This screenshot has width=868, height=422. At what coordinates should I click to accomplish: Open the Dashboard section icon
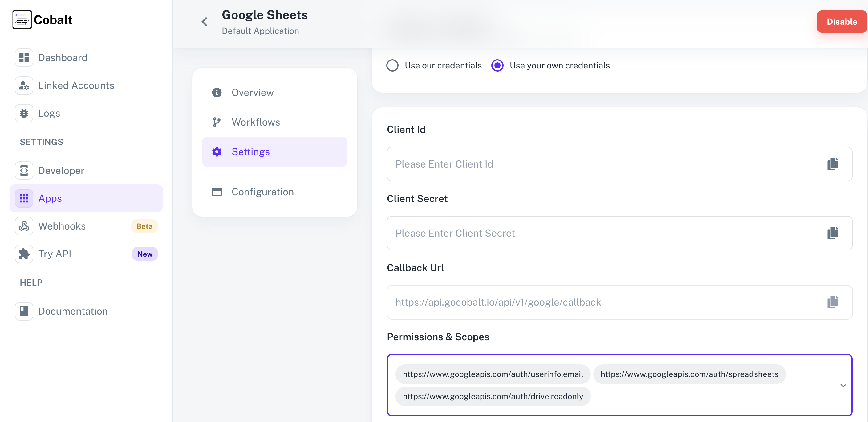[x=24, y=57]
